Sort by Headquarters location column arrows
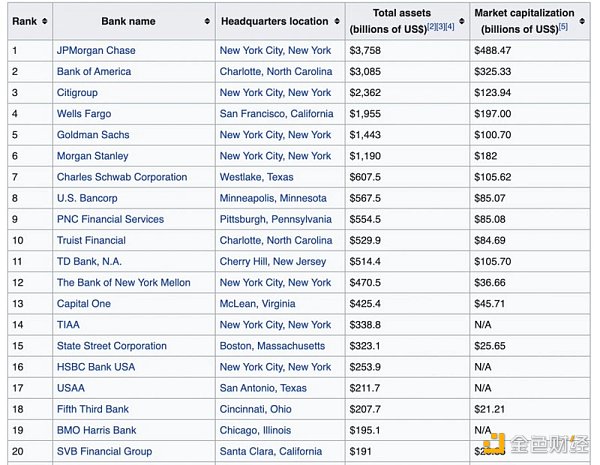 [337, 21]
